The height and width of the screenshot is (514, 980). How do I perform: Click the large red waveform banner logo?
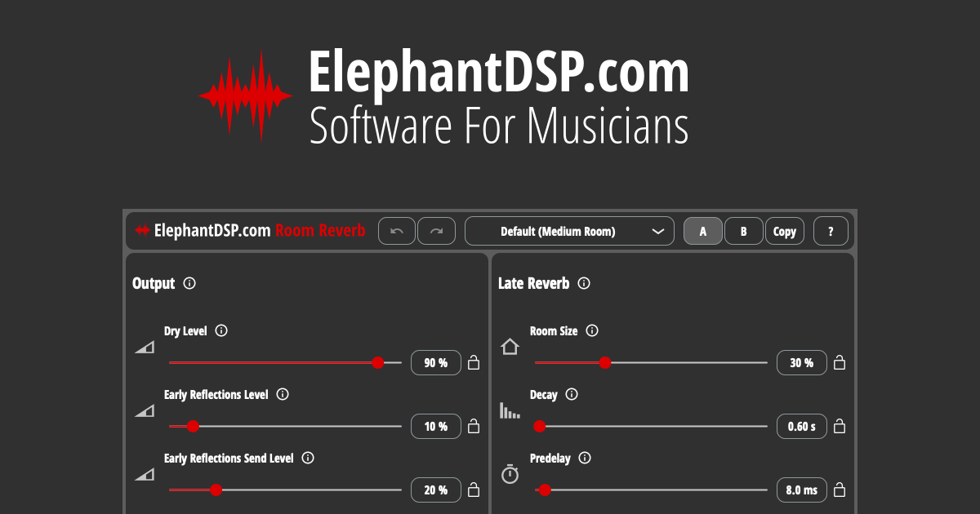(x=245, y=96)
